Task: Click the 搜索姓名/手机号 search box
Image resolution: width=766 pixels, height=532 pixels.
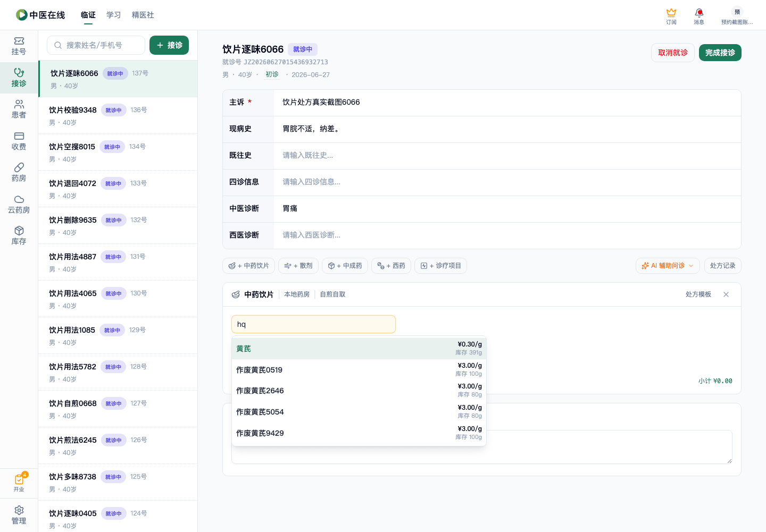Action: pyautogui.click(x=96, y=45)
